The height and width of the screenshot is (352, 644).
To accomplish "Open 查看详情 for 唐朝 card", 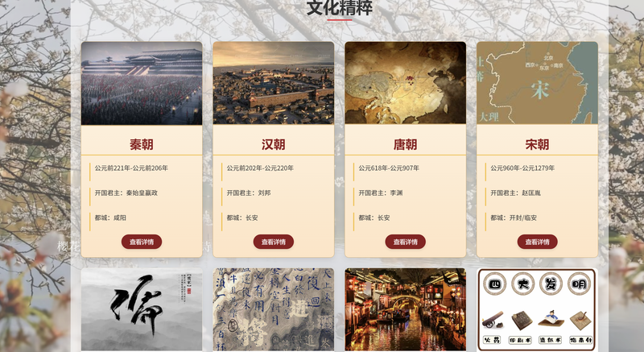I will 405,242.
